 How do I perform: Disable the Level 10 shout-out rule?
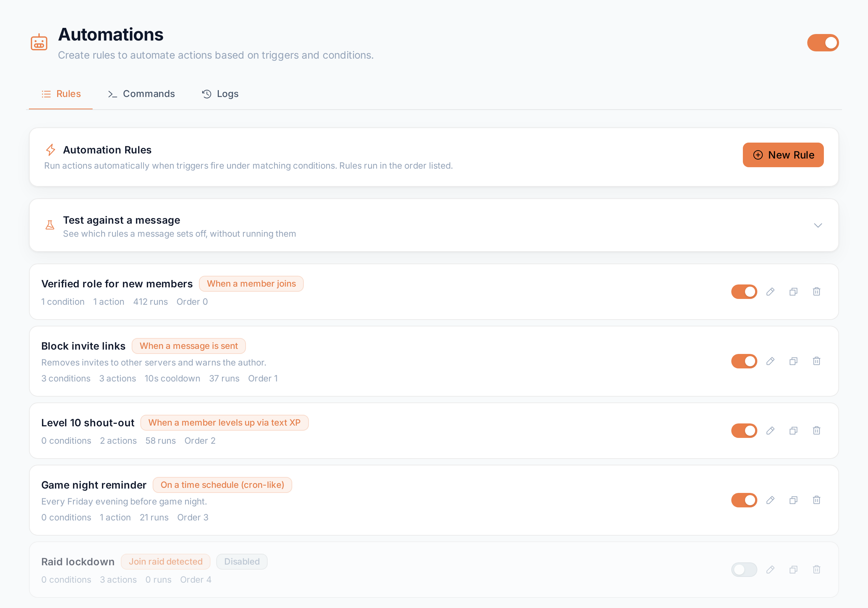click(744, 431)
